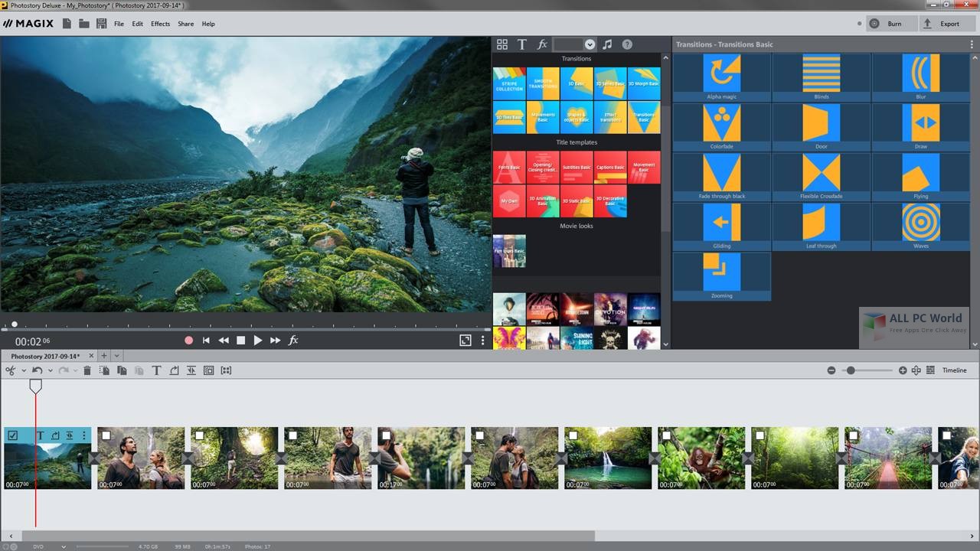Open the Fonts Basic title template category
Viewport: 980px width, 551px height.
[509, 168]
